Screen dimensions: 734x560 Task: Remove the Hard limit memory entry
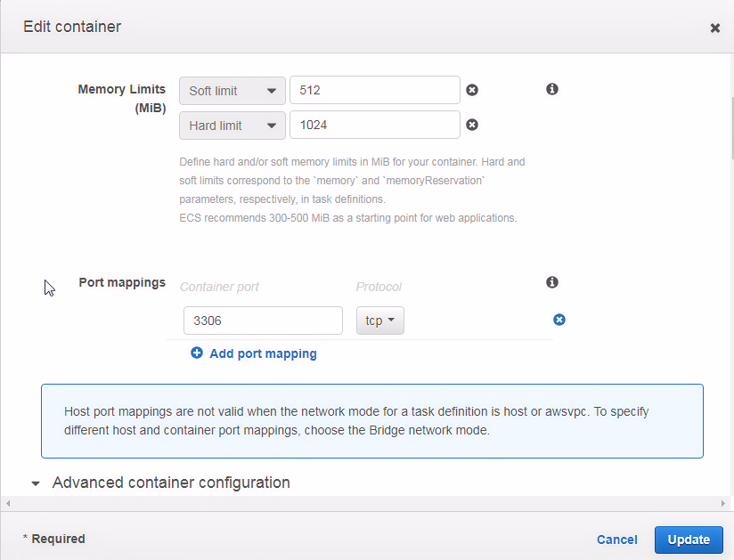(472, 125)
